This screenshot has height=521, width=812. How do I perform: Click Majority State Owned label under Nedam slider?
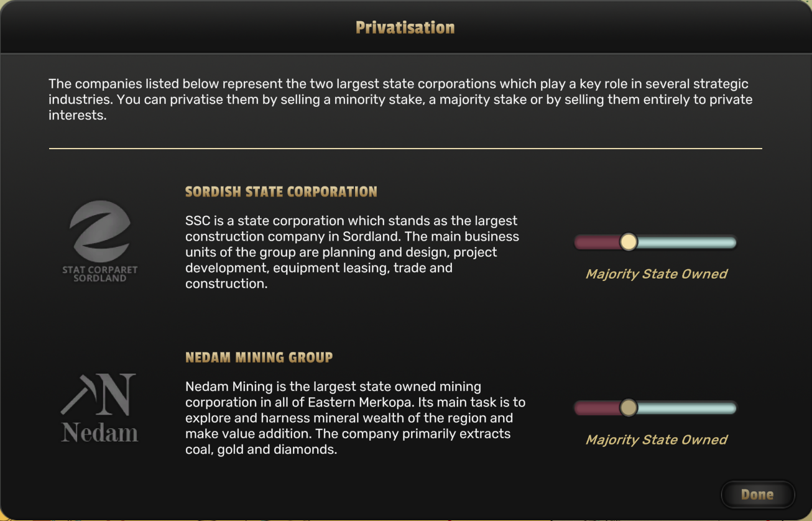[x=656, y=440]
